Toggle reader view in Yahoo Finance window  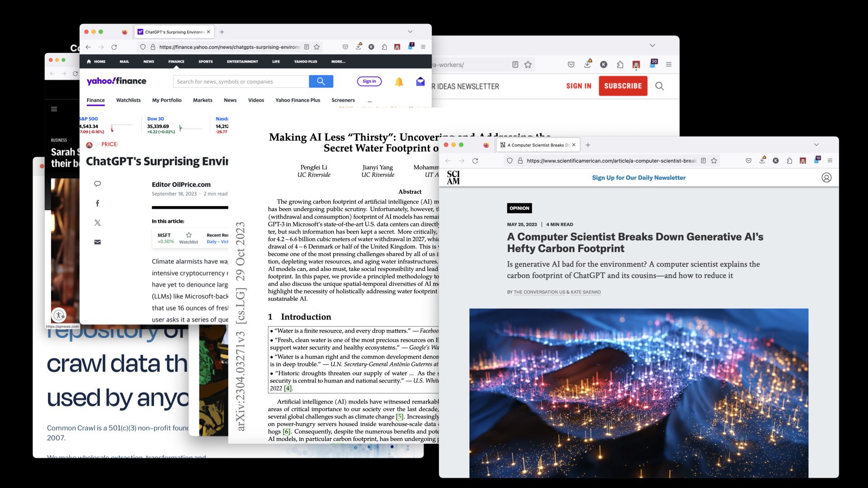307,47
